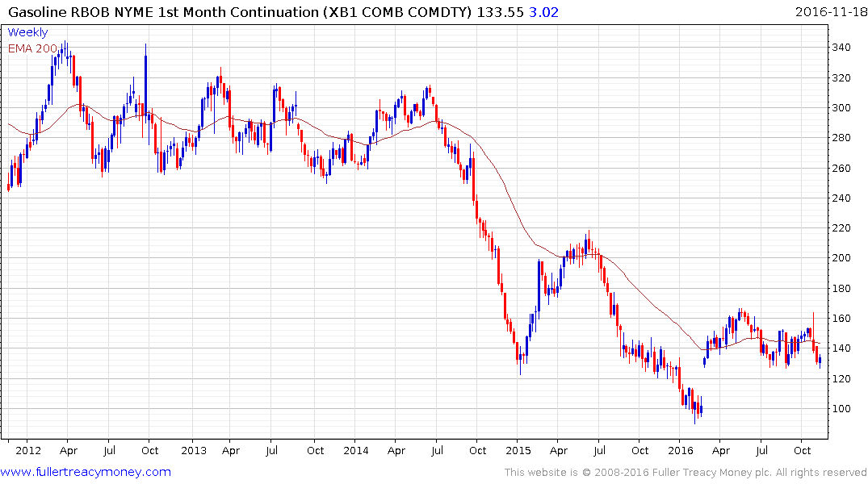Click the 2015 year label on time axis

pyautogui.click(x=518, y=450)
